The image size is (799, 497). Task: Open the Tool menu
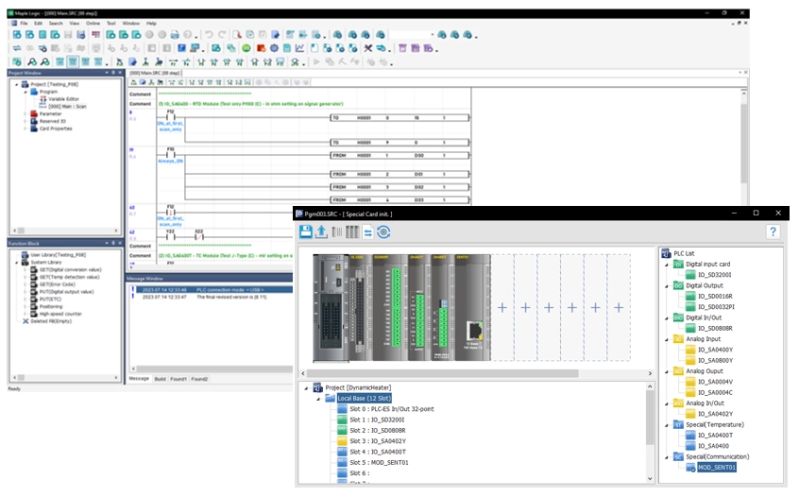point(111,23)
